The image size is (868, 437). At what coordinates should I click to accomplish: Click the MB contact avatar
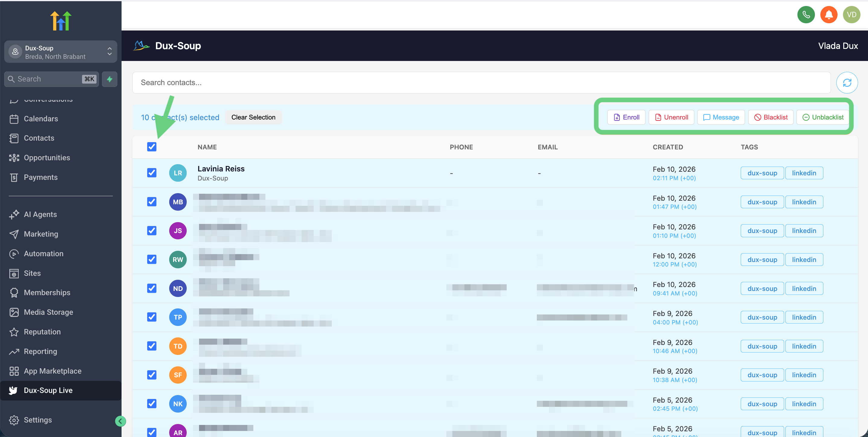[x=178, y=202]
